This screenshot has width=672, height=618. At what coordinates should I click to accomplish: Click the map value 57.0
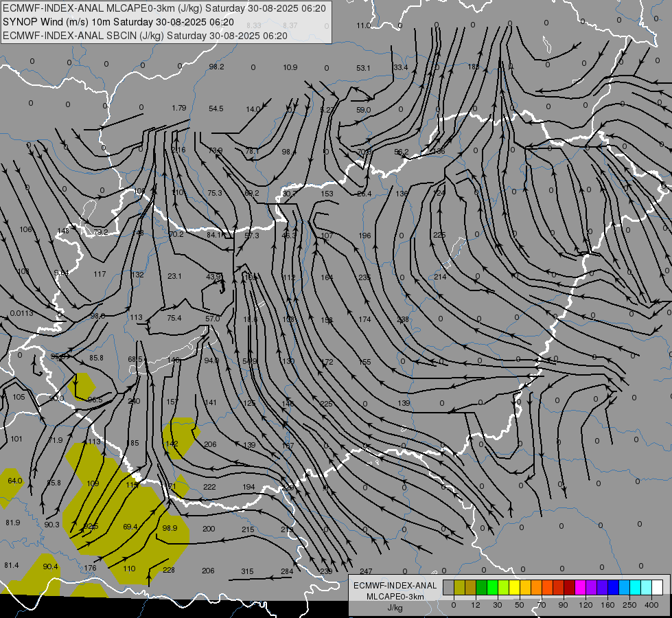pos(212,319)
